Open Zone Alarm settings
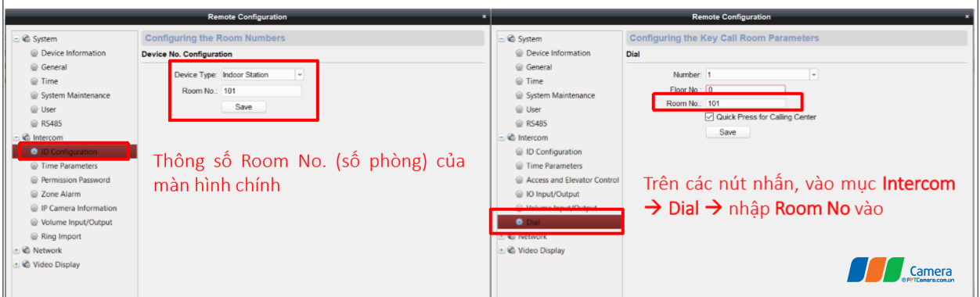The width and height of the screenshot is (980, 297). 61,194
